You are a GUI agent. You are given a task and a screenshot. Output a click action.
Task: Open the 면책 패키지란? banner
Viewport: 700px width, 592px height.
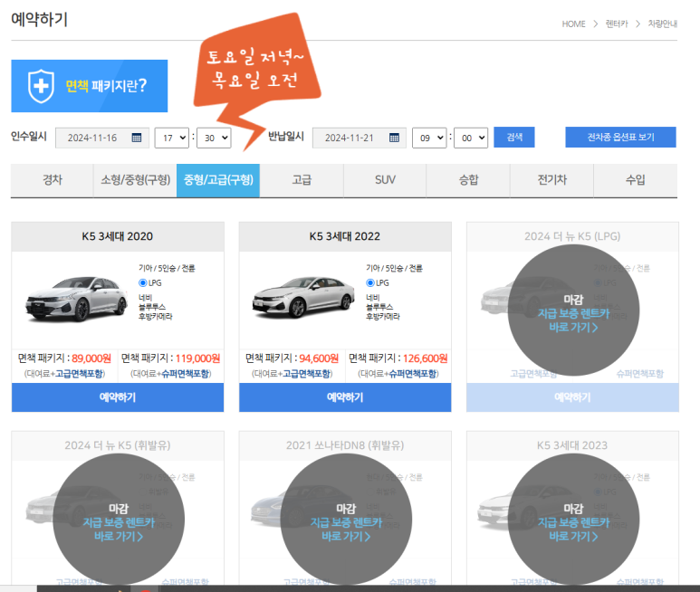coord(90,86)
